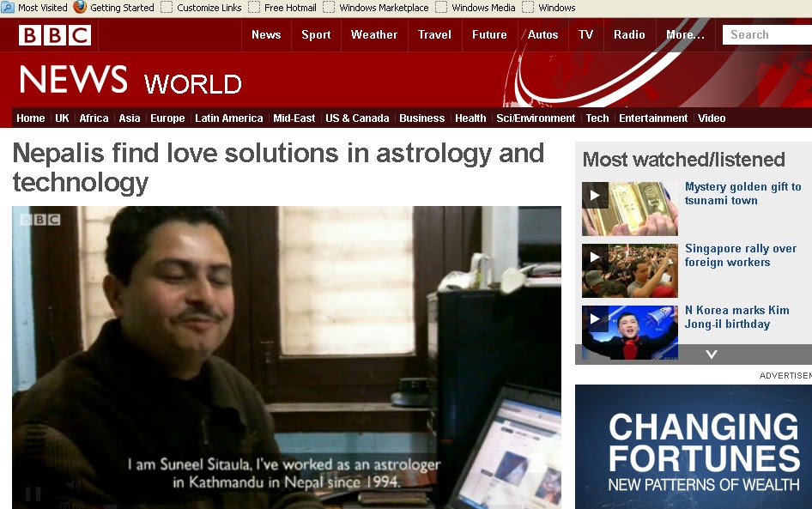812x509 pixels.
Task: Pause the astrology video
Action: (31, 492)
